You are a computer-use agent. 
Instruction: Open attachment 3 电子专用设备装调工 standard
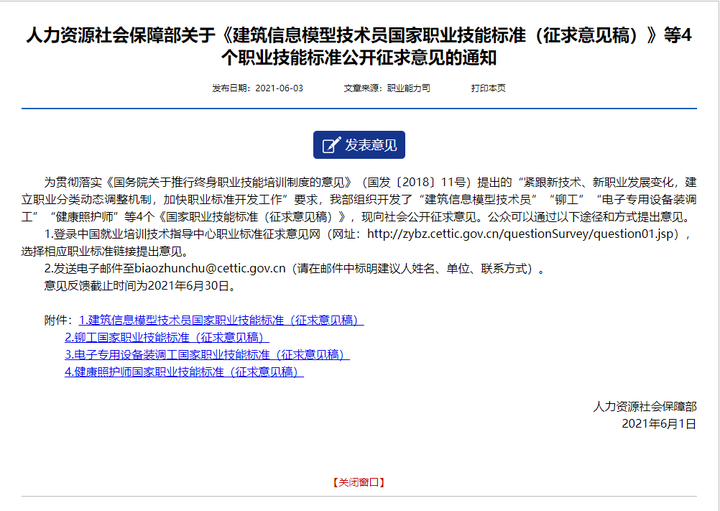tap(207, 354)
